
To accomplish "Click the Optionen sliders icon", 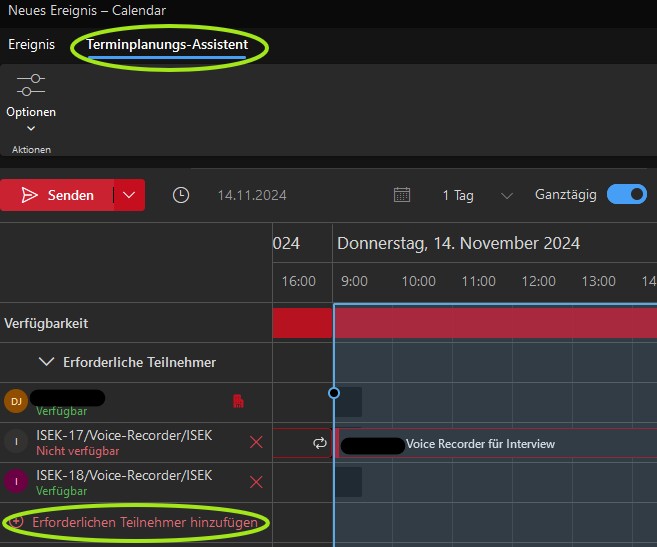I will coord(31,85).
